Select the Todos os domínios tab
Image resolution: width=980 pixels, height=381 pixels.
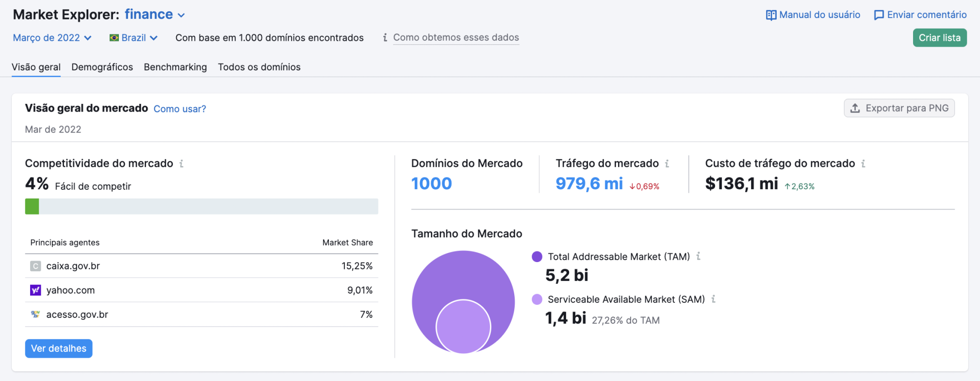point(259,67)
